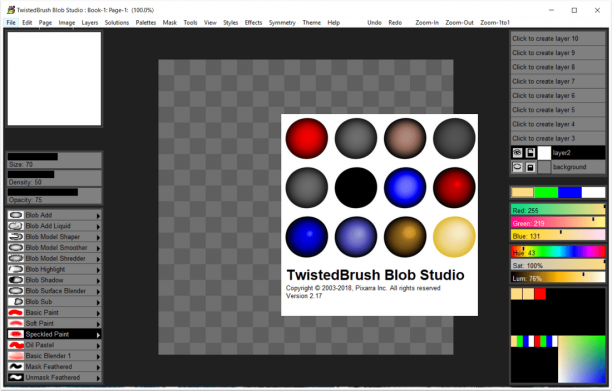
Task: Select the Blob Add Liquid brush icon
Action: (x=16, y=226)
